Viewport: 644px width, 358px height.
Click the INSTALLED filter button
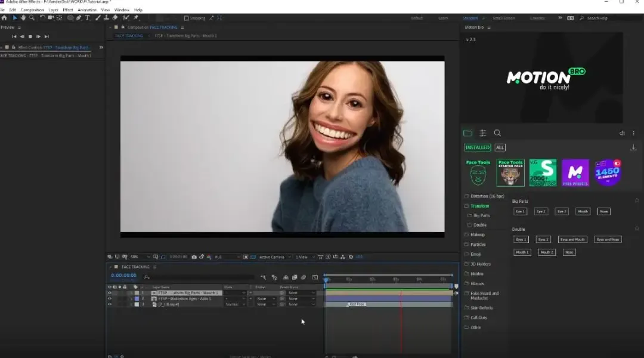coord(477,147)
